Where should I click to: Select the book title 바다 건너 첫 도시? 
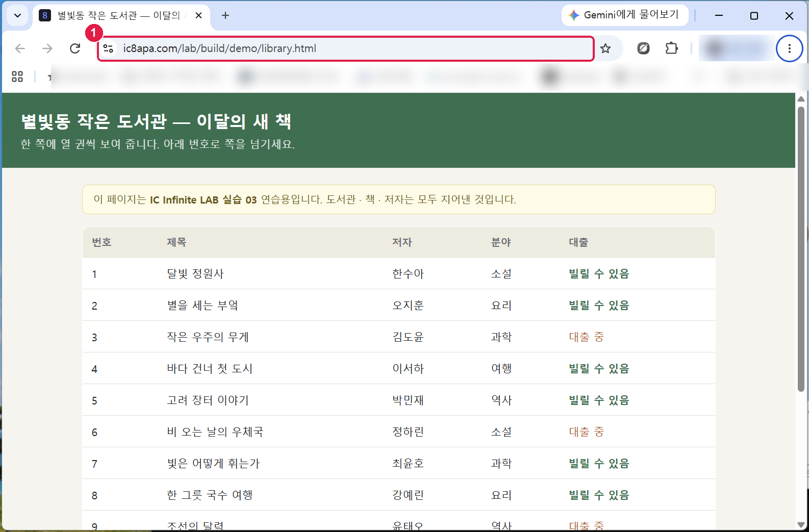(210, 369)
